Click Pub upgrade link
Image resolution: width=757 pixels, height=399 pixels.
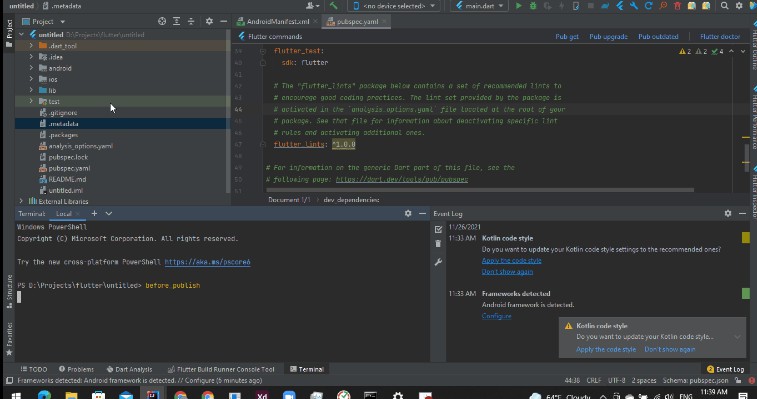(x=608, y=36)
